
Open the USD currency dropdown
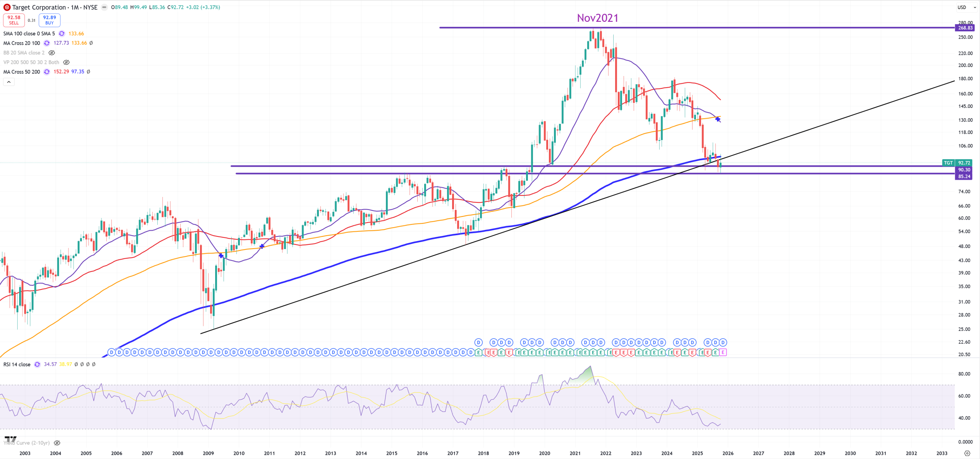(x=966, y=7)
